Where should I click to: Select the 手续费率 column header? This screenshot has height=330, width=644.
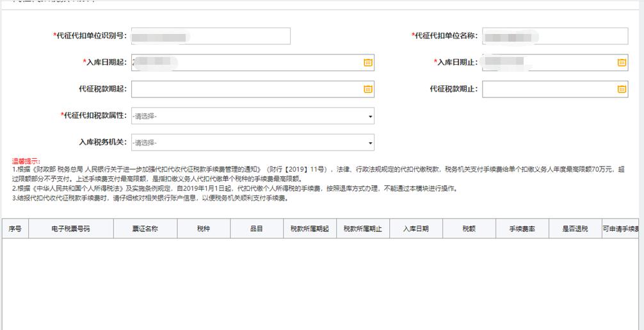click(x=522, y=229)
